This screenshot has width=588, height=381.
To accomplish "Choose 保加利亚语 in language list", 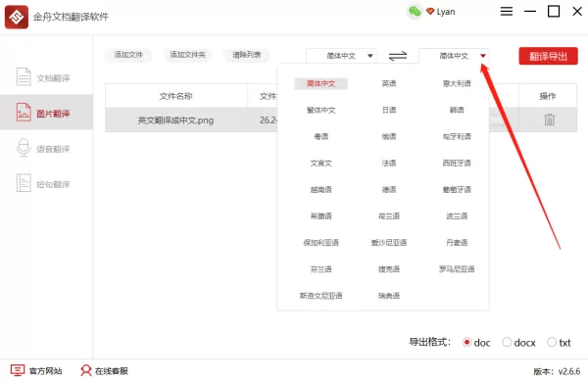I will (x=321, y=242).
